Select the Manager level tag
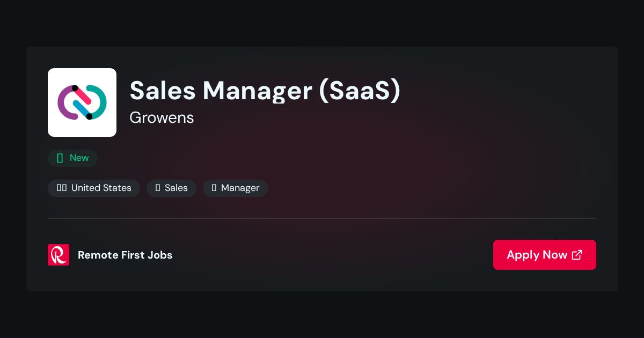Viewport: 644px width, 338px height. tap(236, 188)
